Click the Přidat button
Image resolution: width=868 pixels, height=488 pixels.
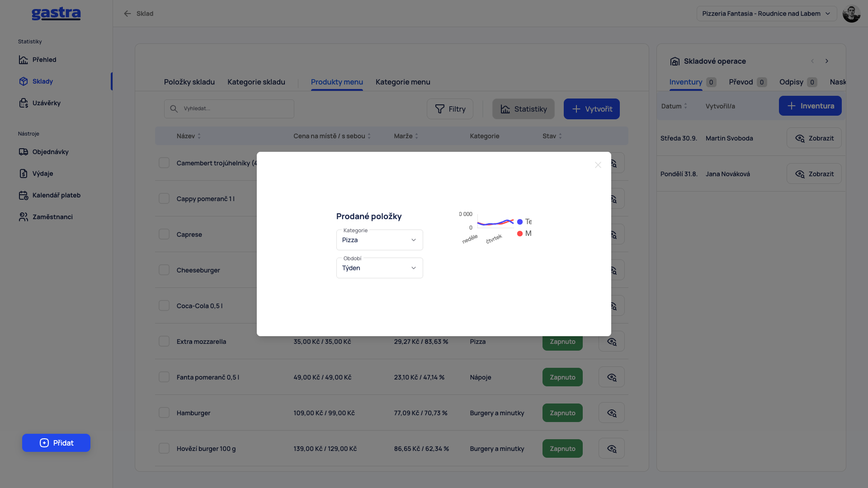pos(56,443)
